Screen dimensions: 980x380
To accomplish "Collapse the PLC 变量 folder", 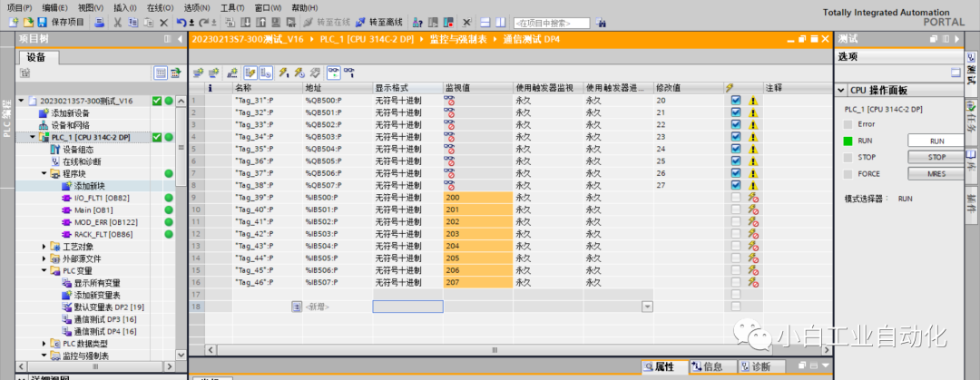I will (x=44, y=270).
